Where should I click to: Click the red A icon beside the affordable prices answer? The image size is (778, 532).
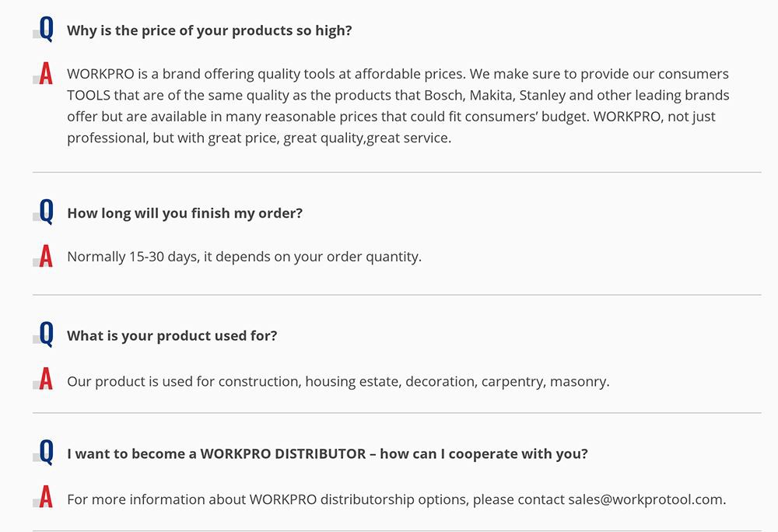46,75
